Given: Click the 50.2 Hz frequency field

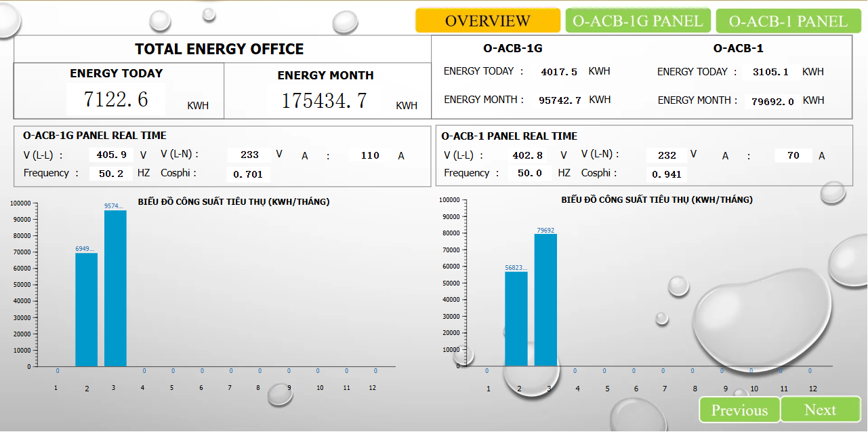Looking at the screenshot, I should [x=110, y=174].
